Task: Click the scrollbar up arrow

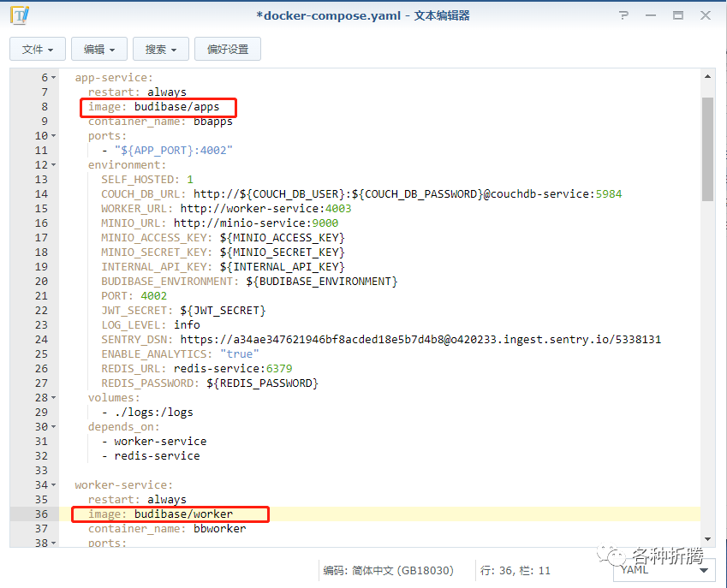Action: (x=707, y=76)
